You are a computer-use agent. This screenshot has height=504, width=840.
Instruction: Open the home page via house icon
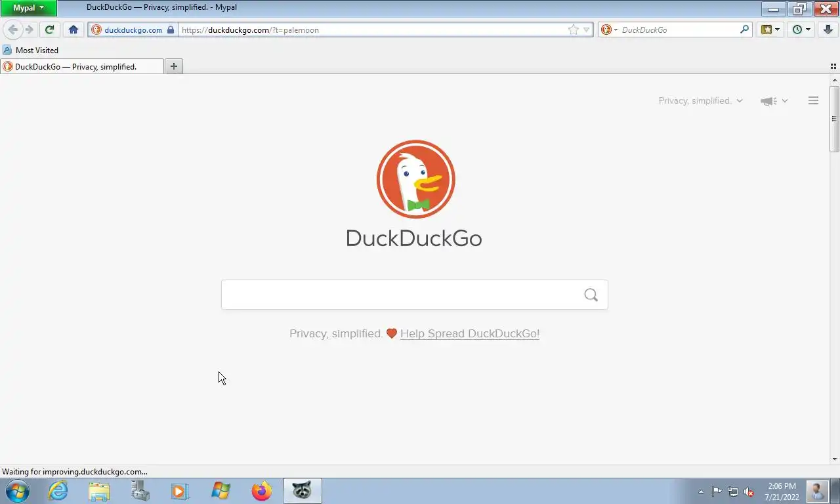[73, 30]
